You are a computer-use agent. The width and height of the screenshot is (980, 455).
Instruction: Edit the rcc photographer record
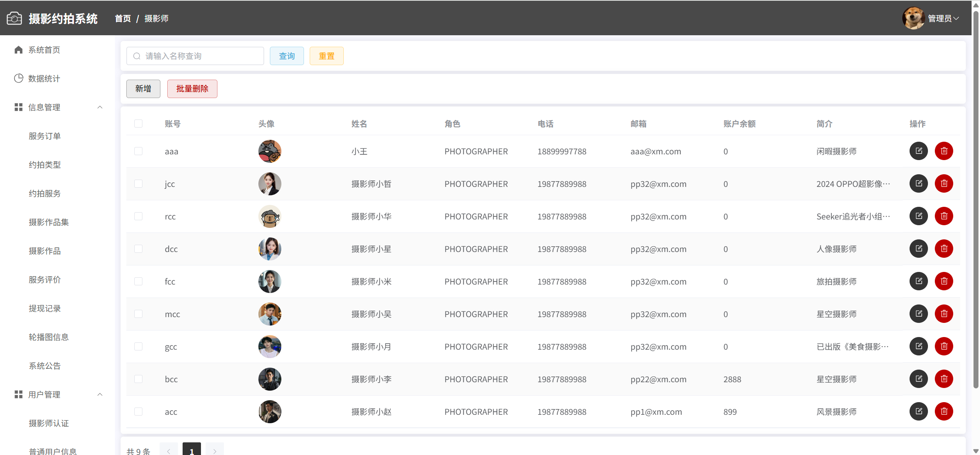point(918,216)
